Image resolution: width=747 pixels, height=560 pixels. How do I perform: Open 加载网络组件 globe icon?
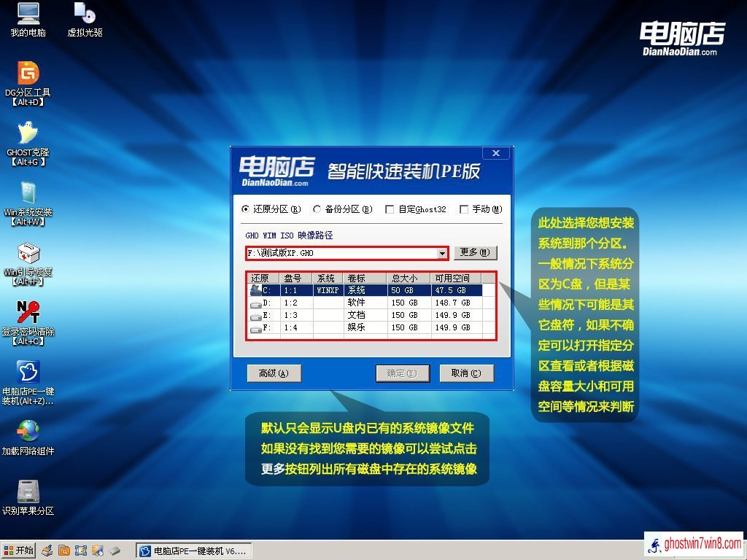coord(28,432)
